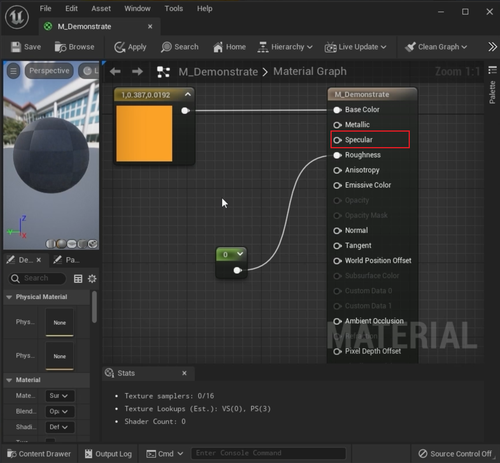Open the Help menu

[204, 8]
